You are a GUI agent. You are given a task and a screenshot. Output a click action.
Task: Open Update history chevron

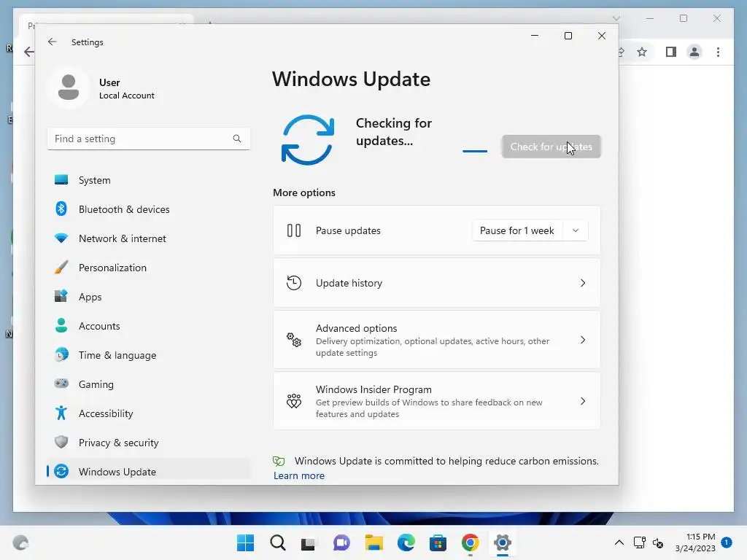coord(583,283)
